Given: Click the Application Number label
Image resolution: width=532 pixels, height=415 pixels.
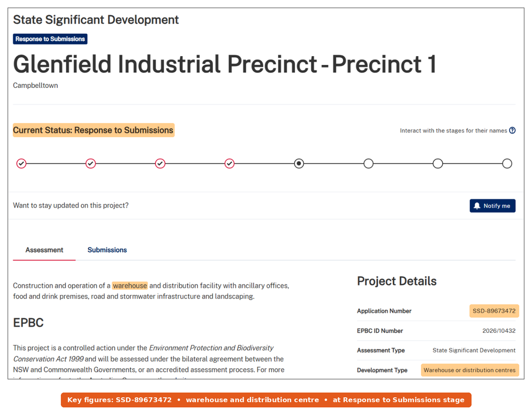Looking at the screenshot, I should point(384,311).
